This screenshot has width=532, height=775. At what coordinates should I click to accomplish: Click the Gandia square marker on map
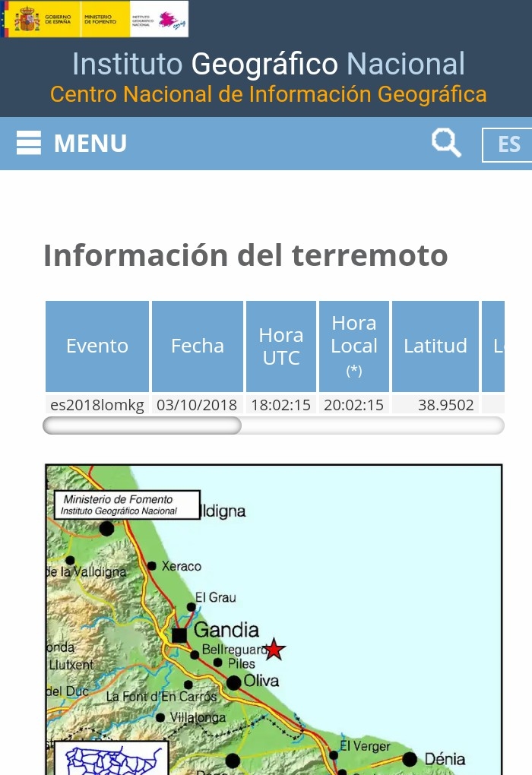(179, 635)
